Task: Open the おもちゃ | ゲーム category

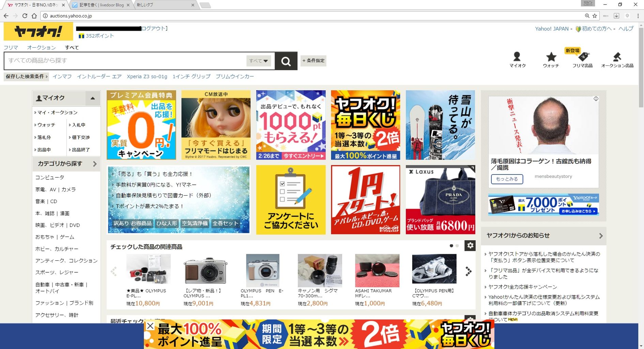Action: [x=55, y=237]
